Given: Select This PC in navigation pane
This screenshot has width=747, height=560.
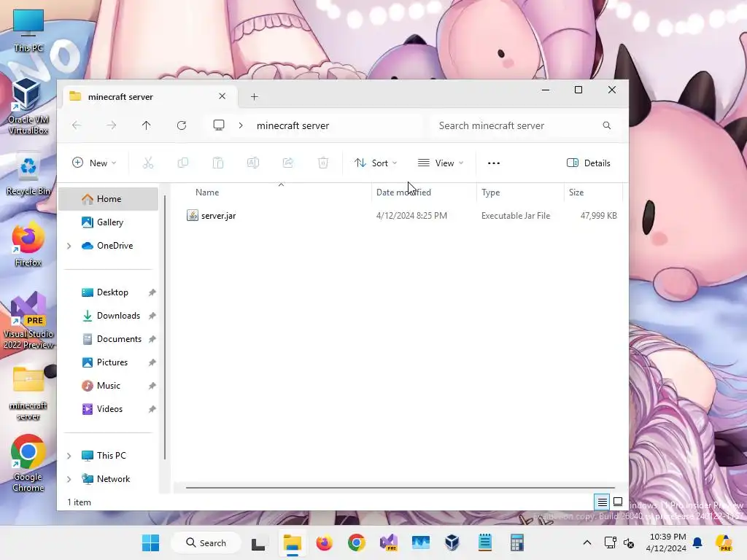Looking at the screenshot, I should point(111,456).
